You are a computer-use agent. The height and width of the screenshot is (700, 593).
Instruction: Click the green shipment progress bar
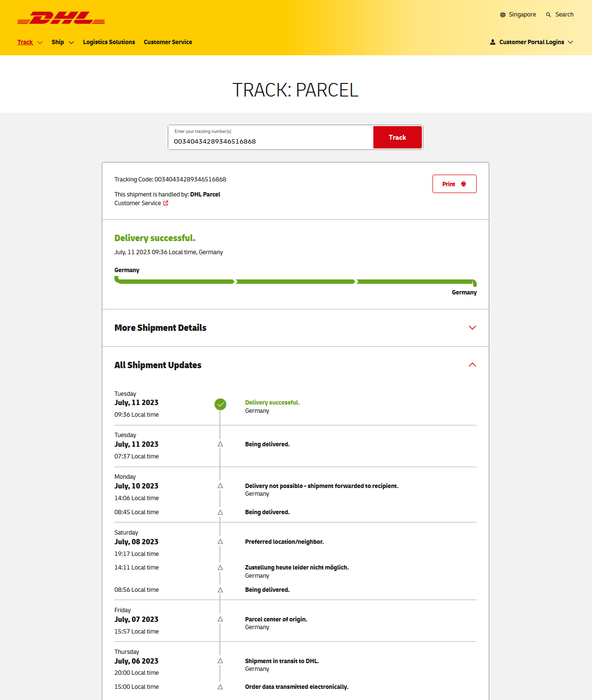tap(295, 281)
